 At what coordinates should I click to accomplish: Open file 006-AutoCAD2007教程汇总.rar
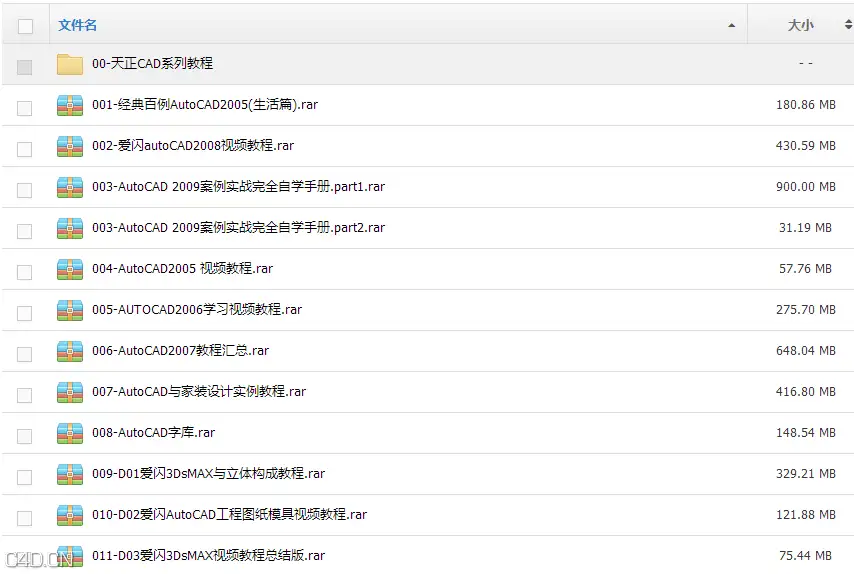pos(180,350)
